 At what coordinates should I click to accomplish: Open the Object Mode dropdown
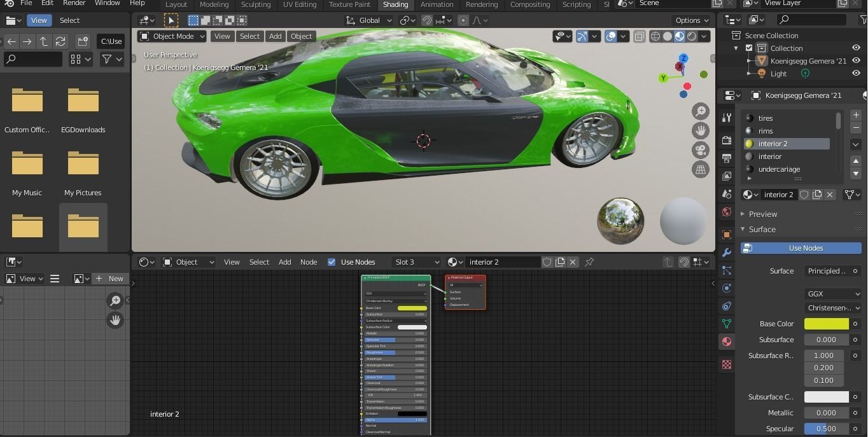172,36
